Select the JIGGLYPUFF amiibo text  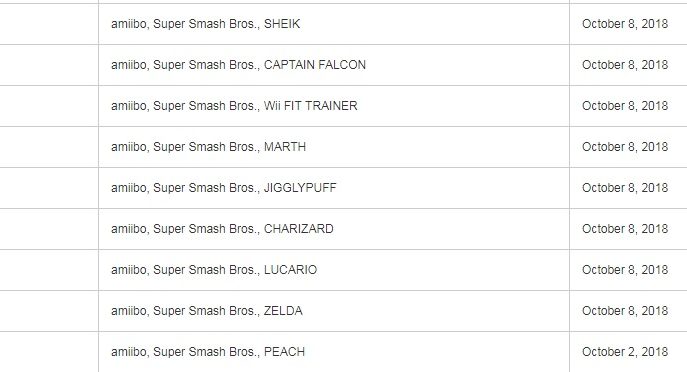pyautogui.click(x=223, y=188)
